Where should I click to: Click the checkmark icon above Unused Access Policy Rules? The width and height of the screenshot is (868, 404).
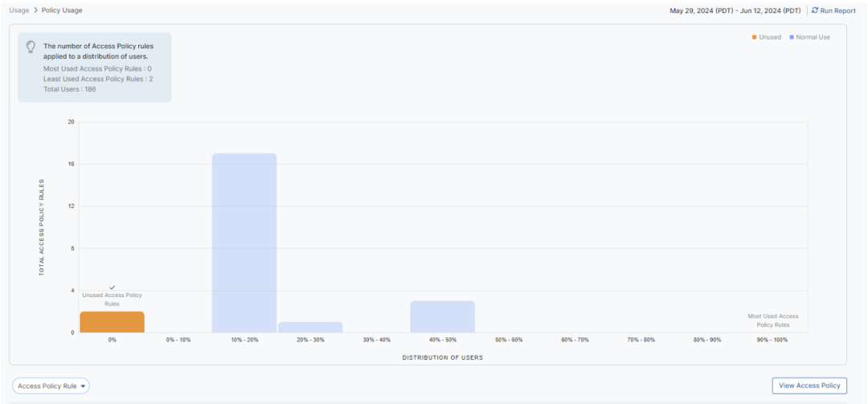[112, 287]
